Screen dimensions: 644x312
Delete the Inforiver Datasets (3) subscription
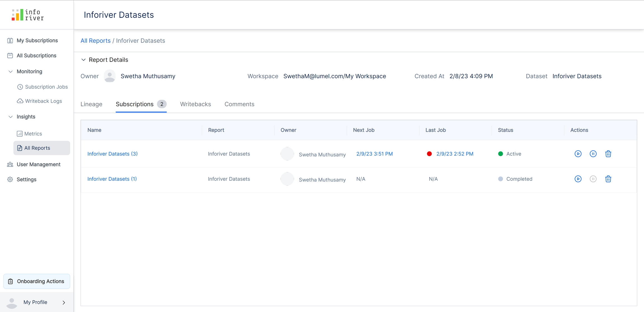coord(608,154)
